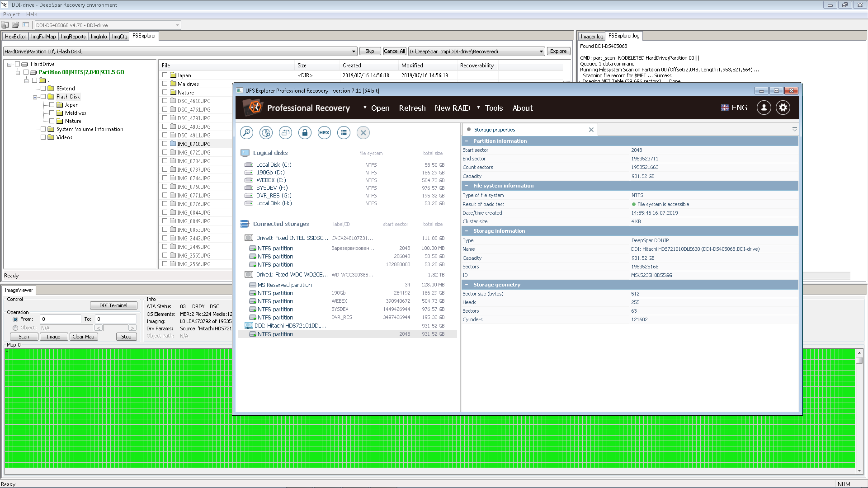Select the From radio button

click(x=15, y=319)
